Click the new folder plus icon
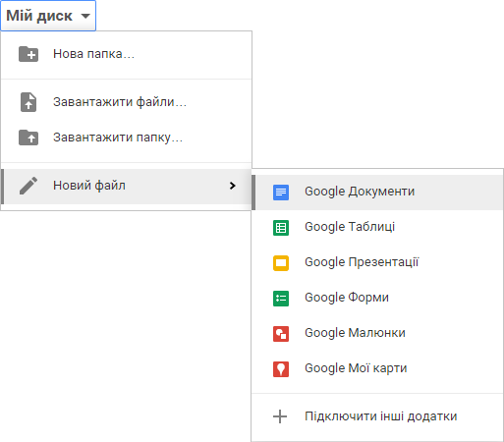The height and width of the screenshot is (442, 504). [x=28, y=54]
